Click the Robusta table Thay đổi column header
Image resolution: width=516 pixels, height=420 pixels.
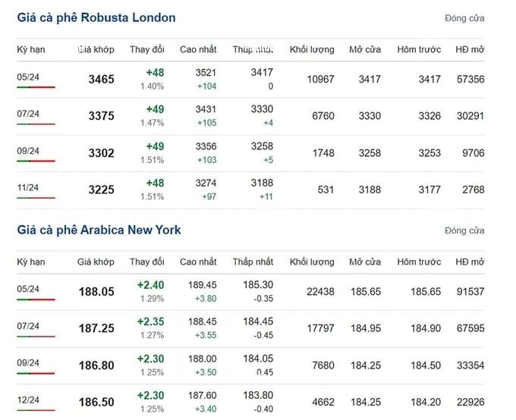(146, 50)
